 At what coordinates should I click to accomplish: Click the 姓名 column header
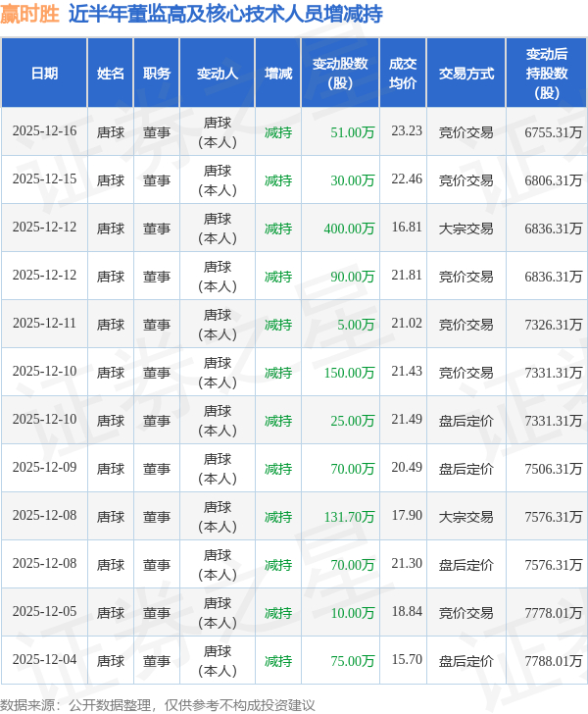coord(110,74)
